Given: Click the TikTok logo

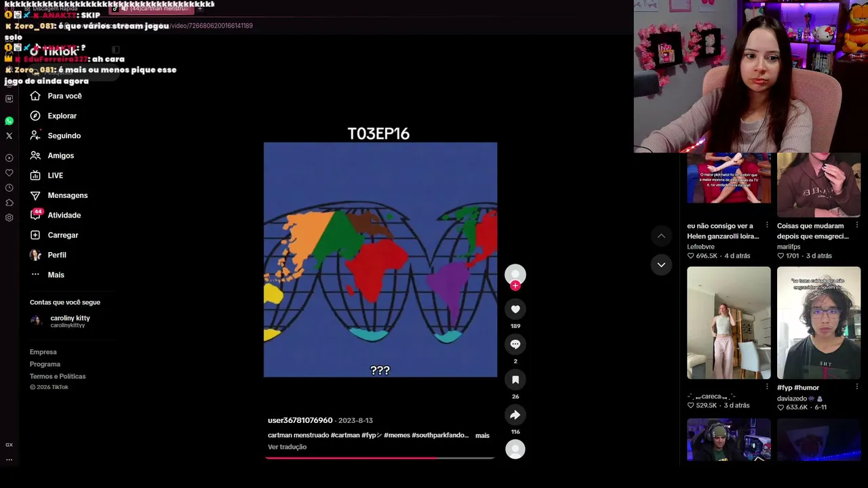Looking at the screenshot, I should coord(54,52).
